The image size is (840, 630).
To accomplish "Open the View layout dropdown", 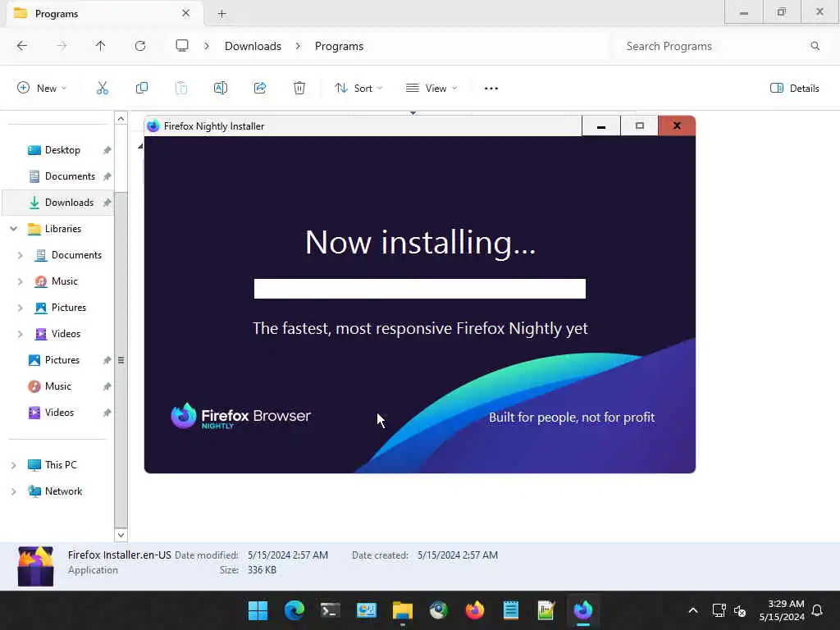I will click(x=431, y=89).
